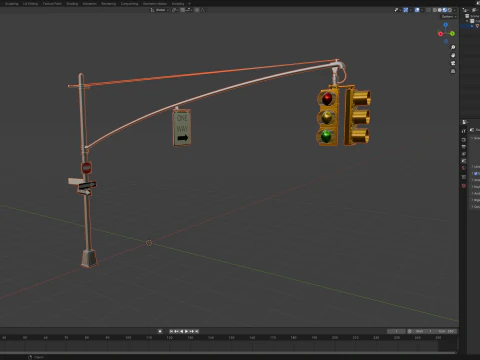The height and width of the screenshot is (360, 480).
Task: Jump to the timeline start frame
Action: pyautogui.click(x=171, y=331)
